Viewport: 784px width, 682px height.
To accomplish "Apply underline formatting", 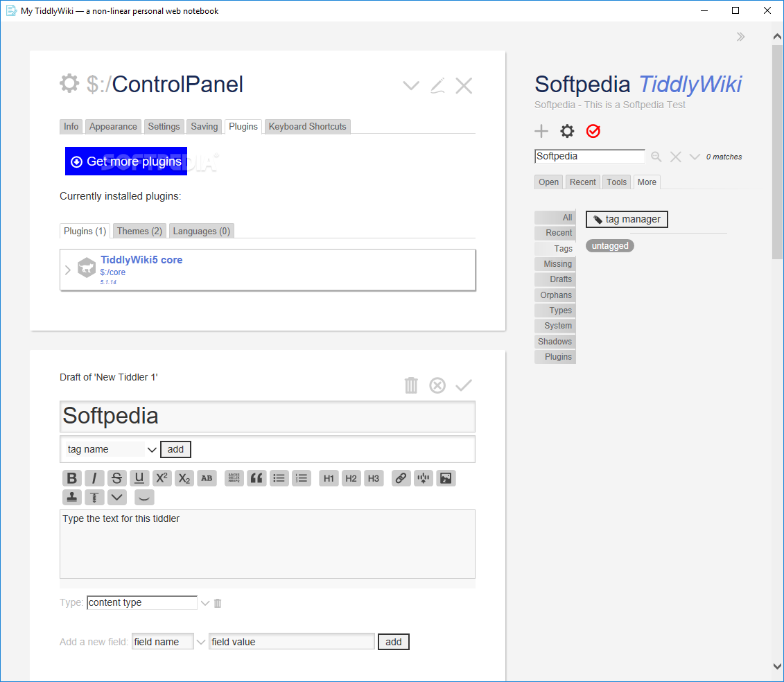I will 139,478.
